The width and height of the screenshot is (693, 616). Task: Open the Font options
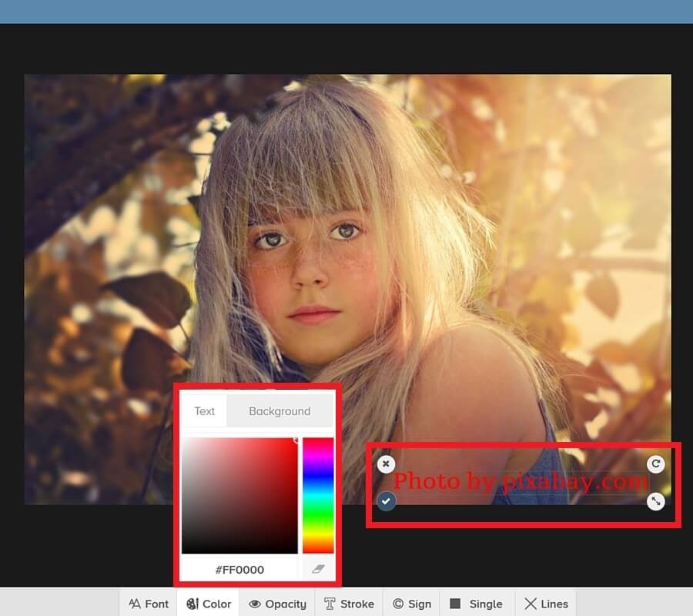pos(149,604)
